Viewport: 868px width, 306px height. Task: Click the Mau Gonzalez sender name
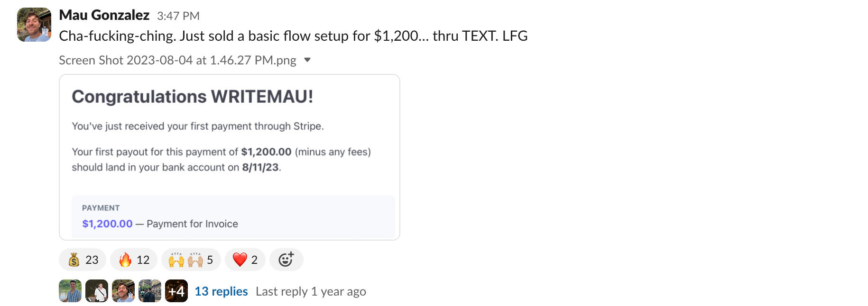(104, 15)
